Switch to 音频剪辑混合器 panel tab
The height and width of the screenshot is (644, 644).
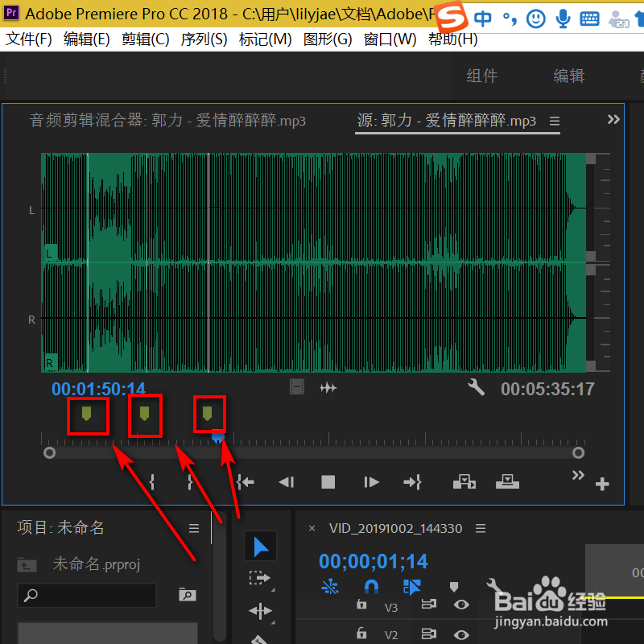point(167,121)
